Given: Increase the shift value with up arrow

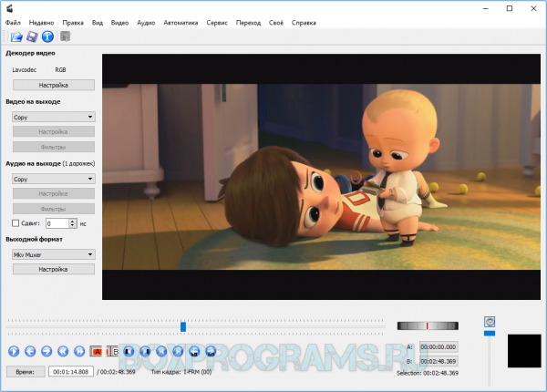Looking at the screenshot, I should click(x=72, y=221).
